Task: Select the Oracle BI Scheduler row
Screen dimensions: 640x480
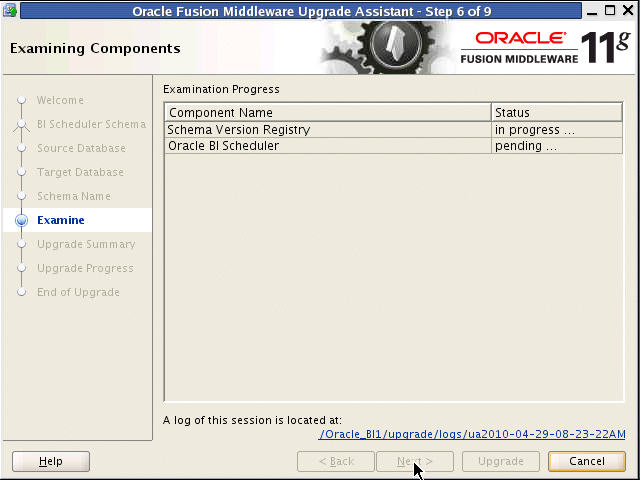Action: tap(394, 146)
